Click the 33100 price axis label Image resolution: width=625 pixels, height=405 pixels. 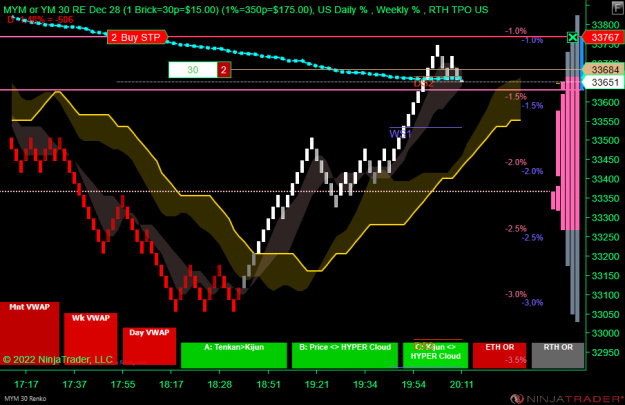(605, 295)
